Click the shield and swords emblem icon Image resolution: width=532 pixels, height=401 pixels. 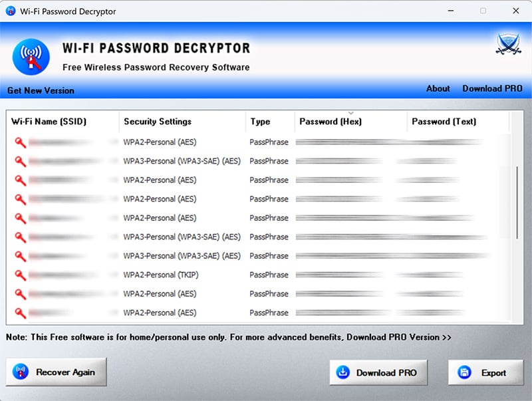(x=508, y=45)
